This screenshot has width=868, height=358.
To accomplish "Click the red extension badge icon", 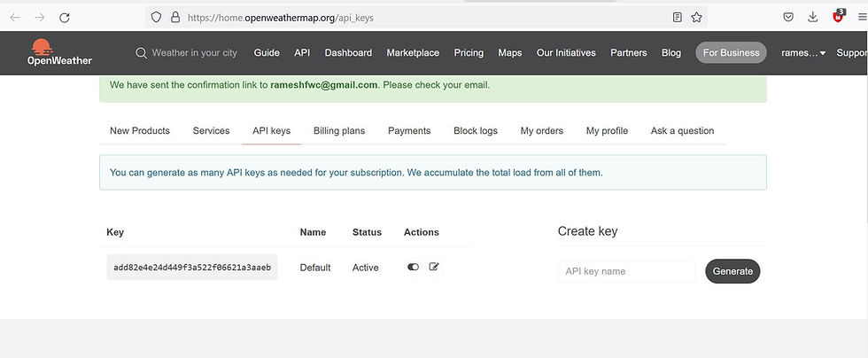I will [x=838, y=16].
